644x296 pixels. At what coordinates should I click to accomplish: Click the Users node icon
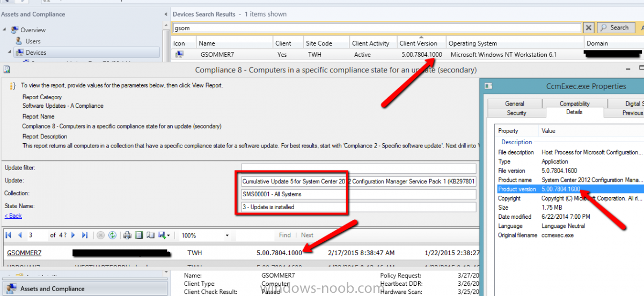[x=19, y=41]
